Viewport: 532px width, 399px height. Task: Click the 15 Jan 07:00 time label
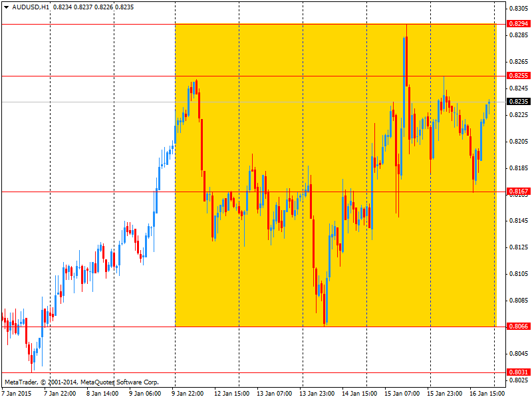tap(403, 393)
